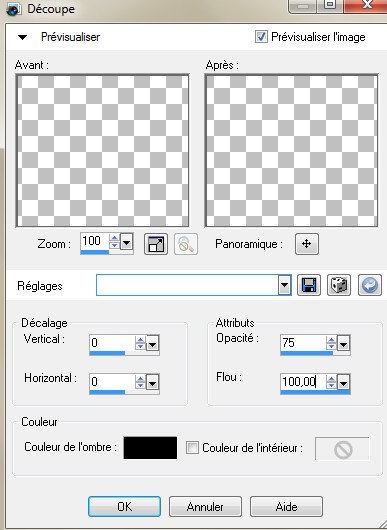The width and height of the screenshot is (387, 530).
Task: Click the disabled magnifier proof icon
Action: [x=186, y=244]
